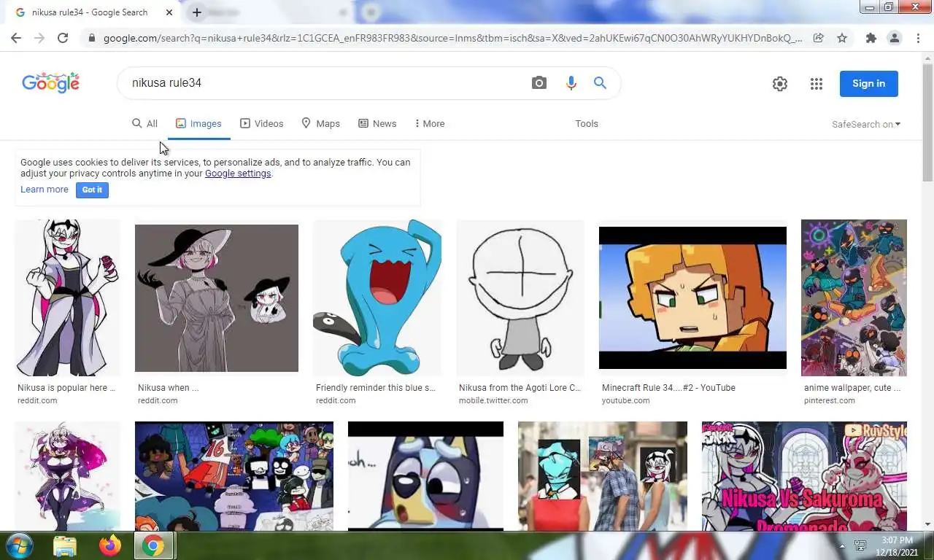Click the browser back arrow
Screen dimensions: 934x560
click(15, 38)
